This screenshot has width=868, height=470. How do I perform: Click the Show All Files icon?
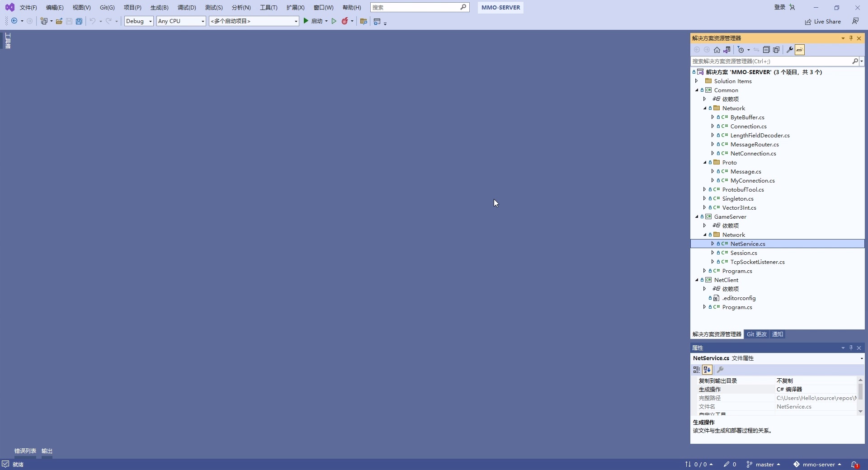[776, 50]
